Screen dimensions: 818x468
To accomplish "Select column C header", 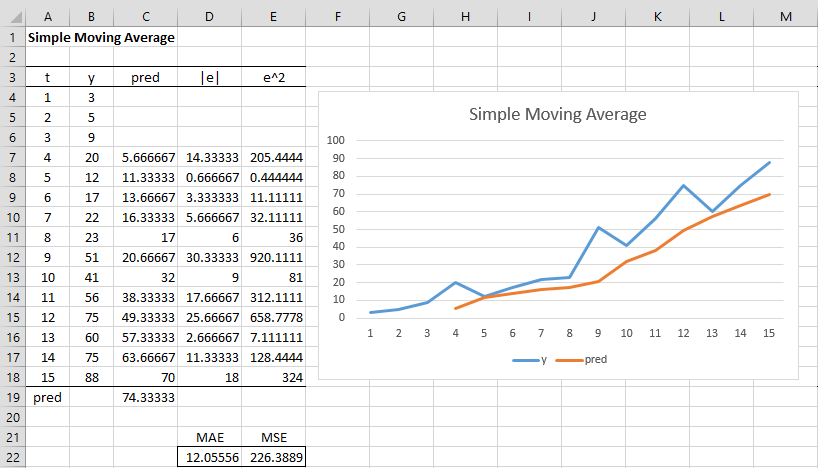I will tap(146, 17).
